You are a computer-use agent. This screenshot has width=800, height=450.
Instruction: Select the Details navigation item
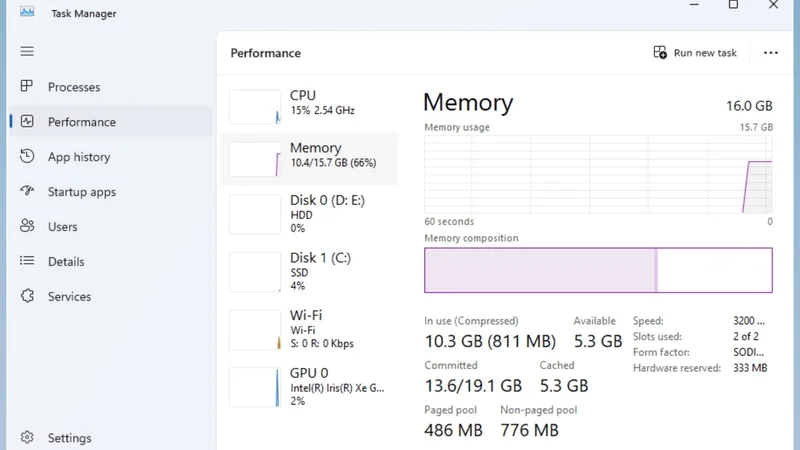pos(111,261)
